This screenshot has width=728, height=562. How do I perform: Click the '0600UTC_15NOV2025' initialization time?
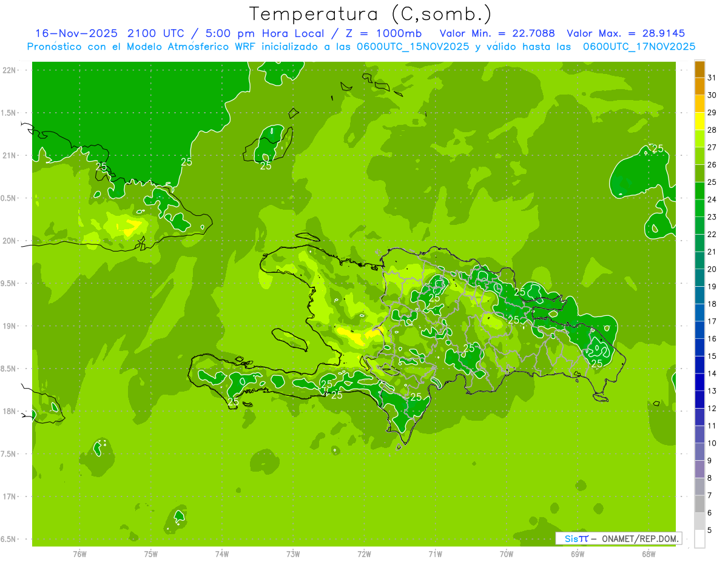(x=413, y=47)
